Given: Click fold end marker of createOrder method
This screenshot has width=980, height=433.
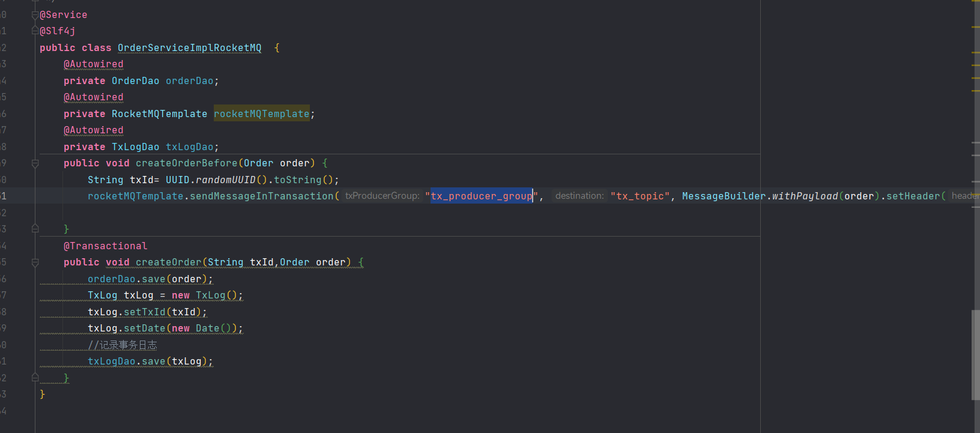Looking at the screenshot, I should [x=35, y=378].
